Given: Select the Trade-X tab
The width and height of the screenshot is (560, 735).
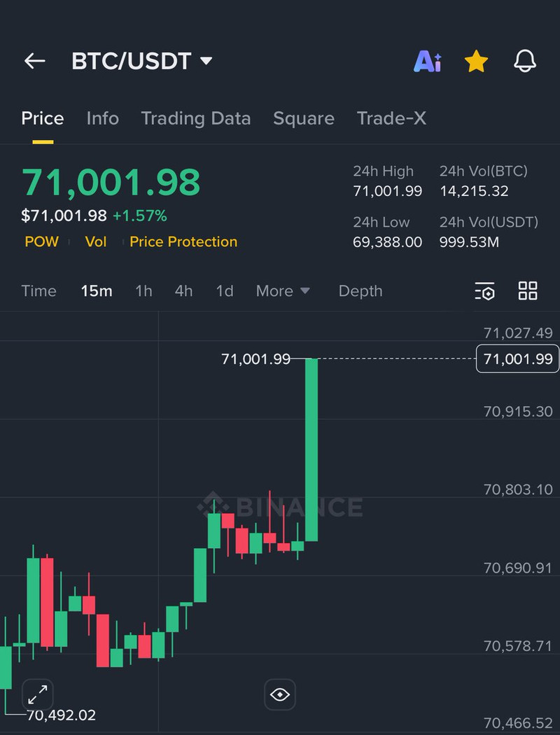Looking at the screenshot, I should (391, 118).
